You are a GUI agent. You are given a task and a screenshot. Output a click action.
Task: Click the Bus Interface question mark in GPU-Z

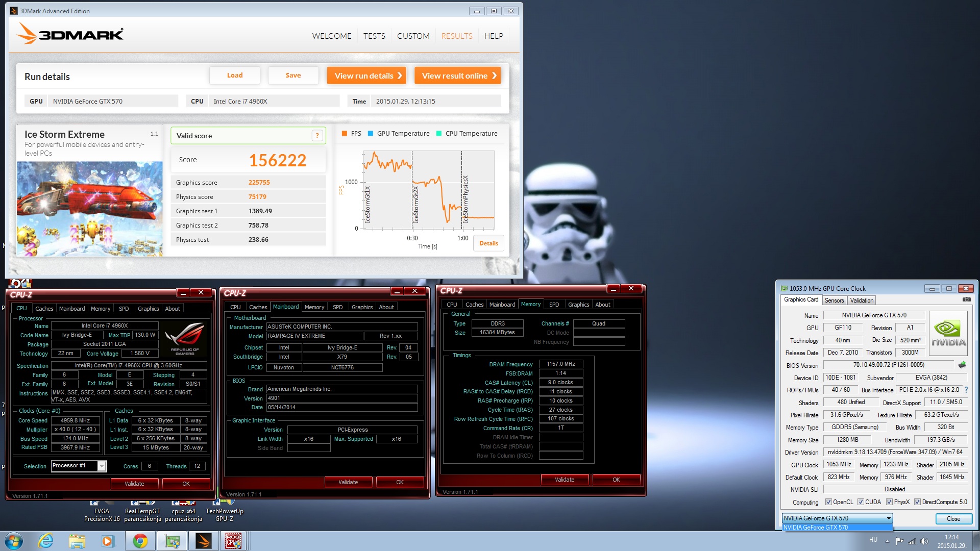(966, 390)
